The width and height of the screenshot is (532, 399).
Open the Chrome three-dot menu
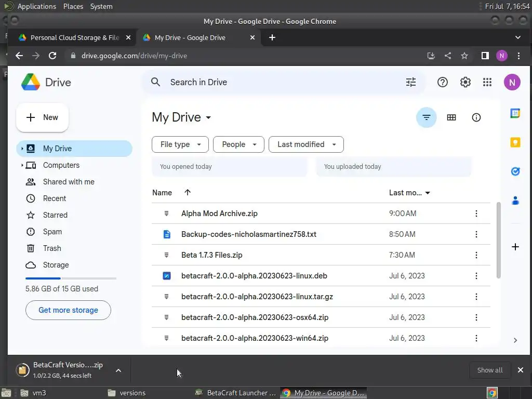tap(518, 56)
